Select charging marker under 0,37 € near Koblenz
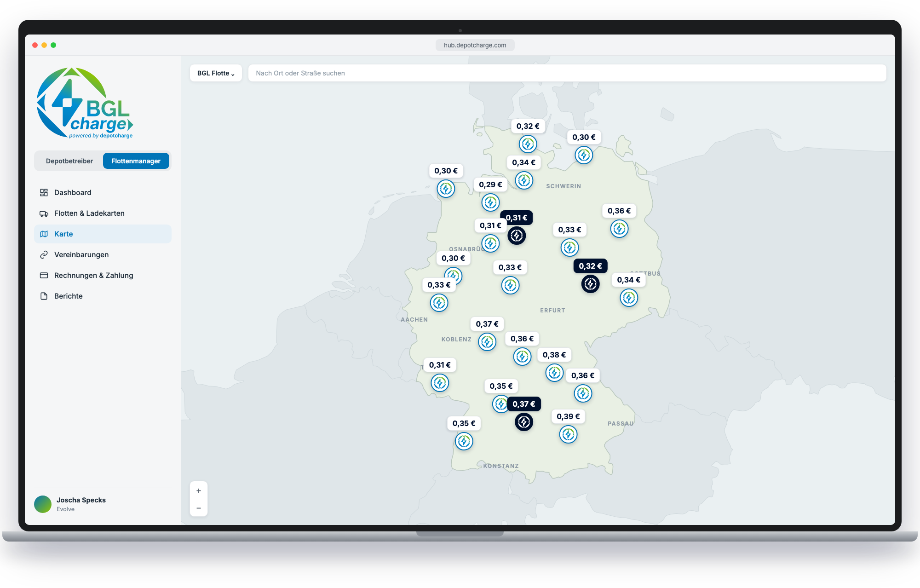 (x=487, y=342)
